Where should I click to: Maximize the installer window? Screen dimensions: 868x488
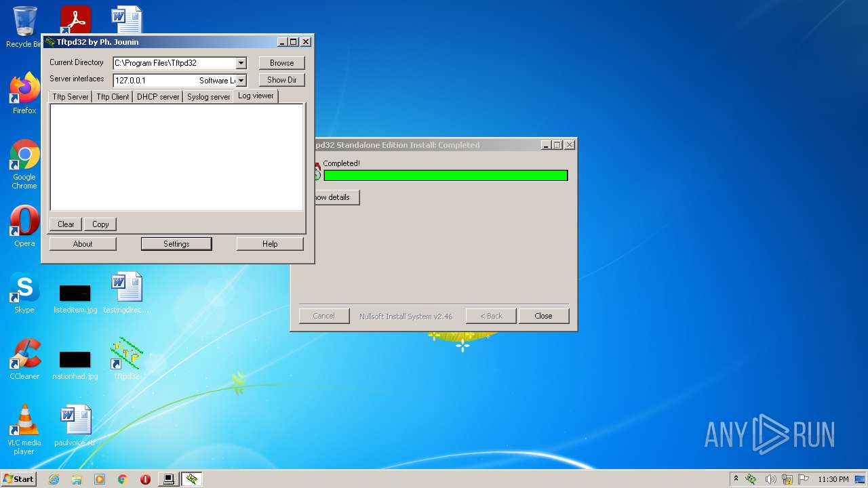coord(557,145)
